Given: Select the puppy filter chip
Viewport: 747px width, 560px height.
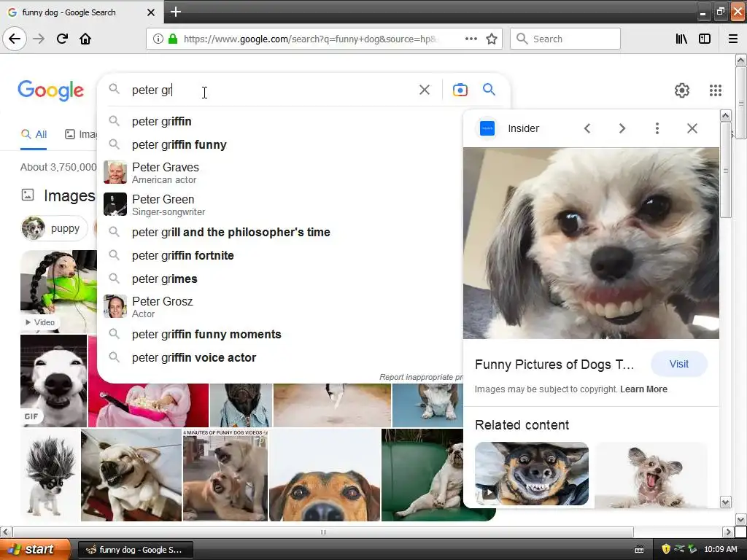Looking at the screenshot, I should pos(54,228).
